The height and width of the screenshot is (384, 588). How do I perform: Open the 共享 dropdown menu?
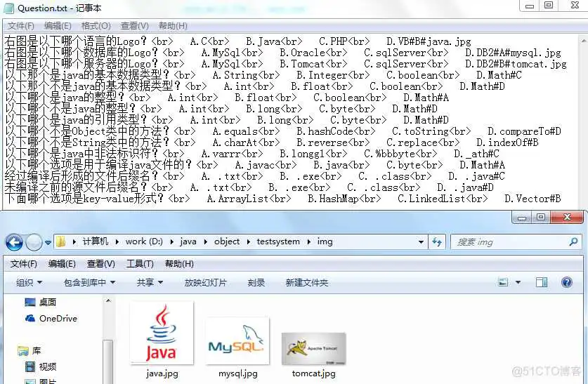click(x=150, y=282)
